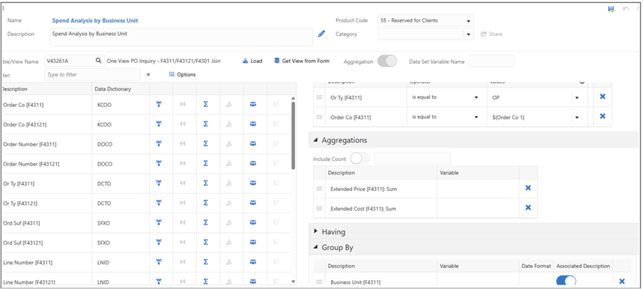The width and height of the screenshot is (644, 289).
Task: Click the DOCO cell for Order Number [F4311]
Action: click(104, 144)
